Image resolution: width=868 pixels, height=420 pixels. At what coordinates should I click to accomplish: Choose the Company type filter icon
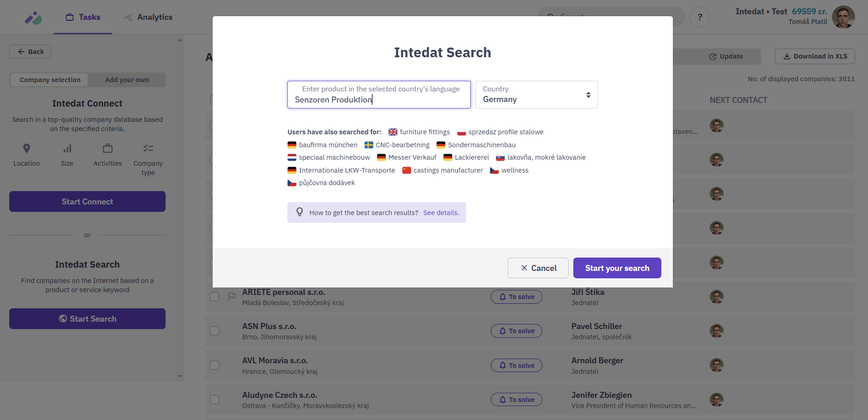point(148,148)
